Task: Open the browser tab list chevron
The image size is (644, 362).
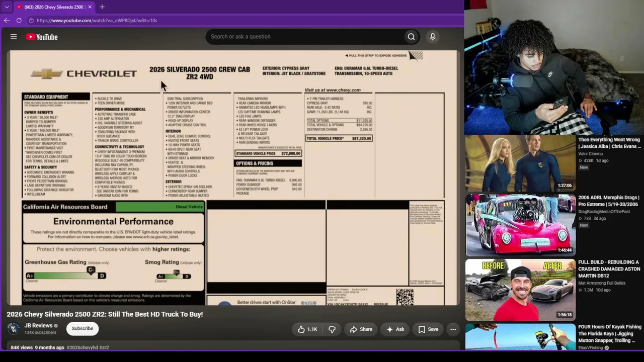Action: point(7,7)
